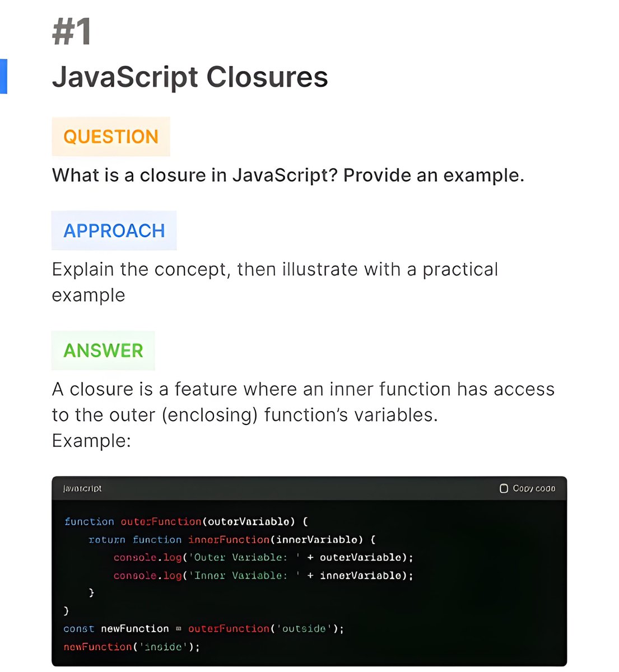Toggle the ANSWER section visibility
The image size is (619, 672).
[x=103, y=350]
